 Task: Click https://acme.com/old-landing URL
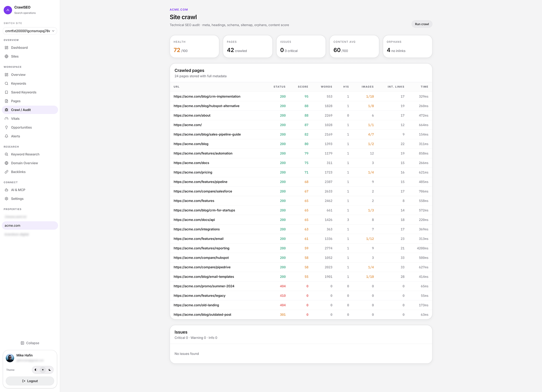point(196,305)
